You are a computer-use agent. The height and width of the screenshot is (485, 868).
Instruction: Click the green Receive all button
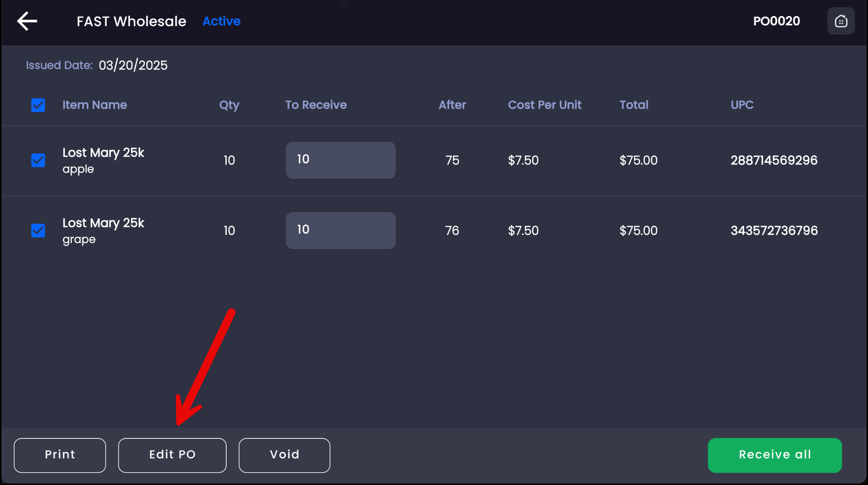[x=775, y=455]
